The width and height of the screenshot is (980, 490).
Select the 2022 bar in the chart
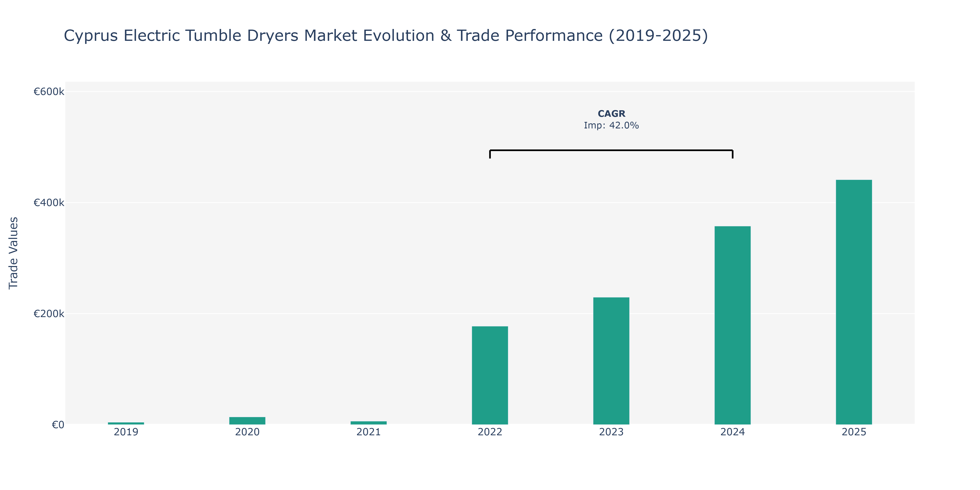490,375
